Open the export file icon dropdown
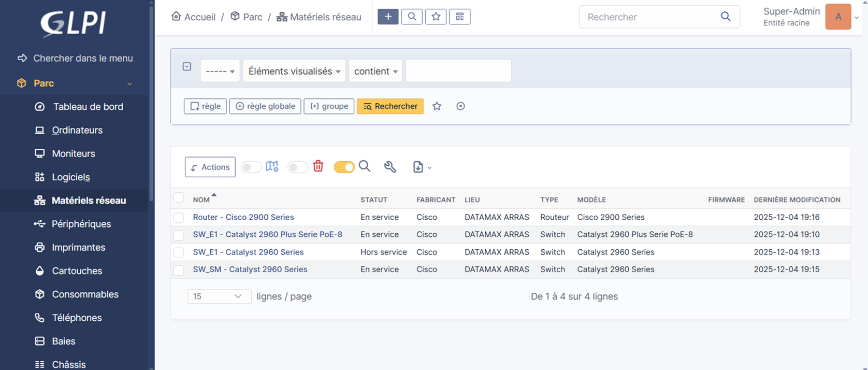The image size is (868, 370). [x=422, y=167]
